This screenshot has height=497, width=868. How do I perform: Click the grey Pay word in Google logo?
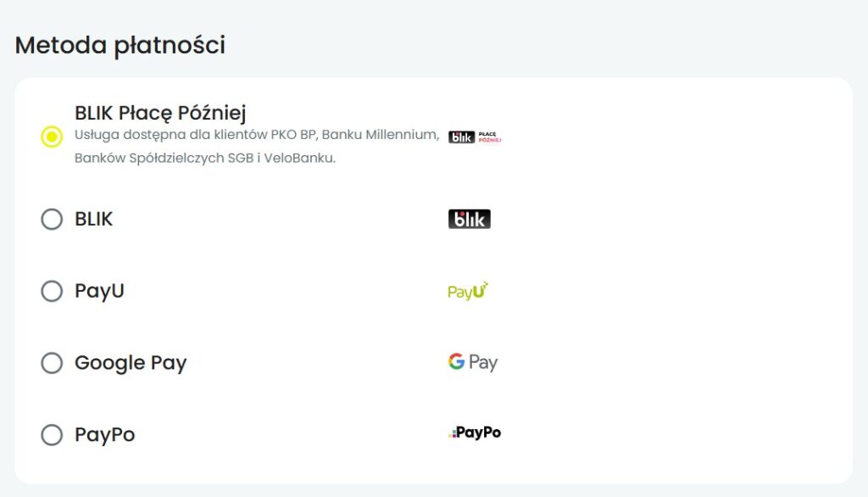[483, 363]
